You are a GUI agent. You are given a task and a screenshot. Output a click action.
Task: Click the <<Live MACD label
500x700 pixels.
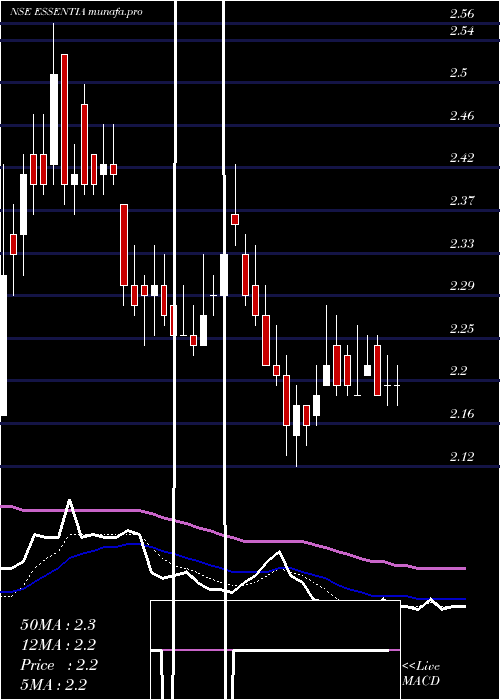(421, 674)
